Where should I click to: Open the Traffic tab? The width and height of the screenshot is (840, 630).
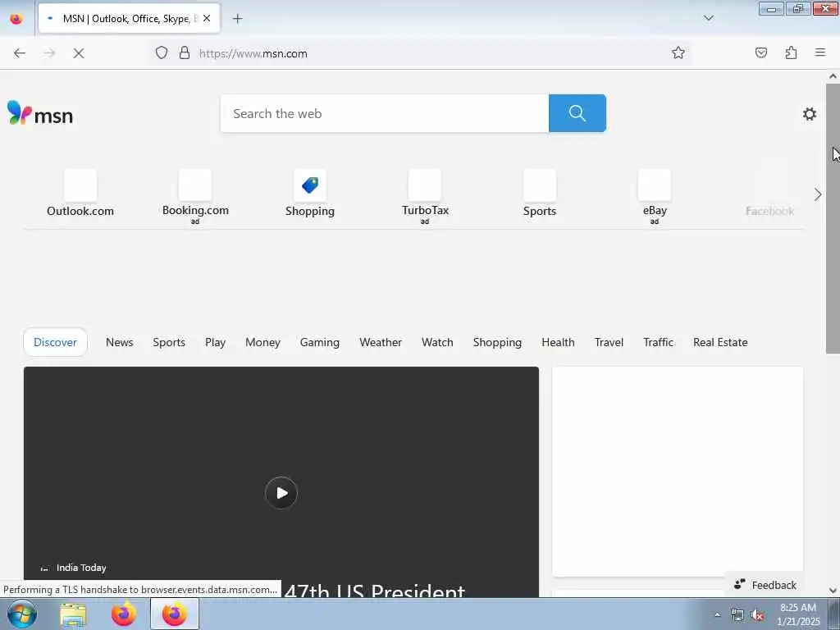(658, 342)
